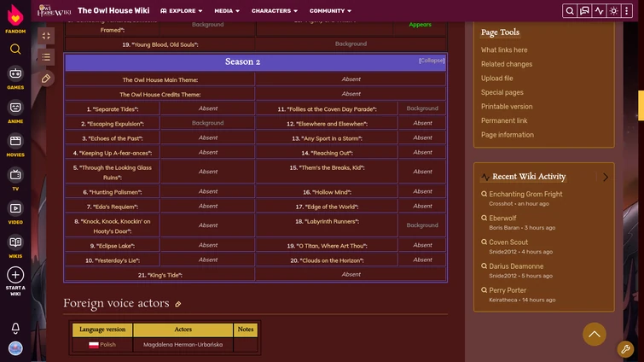Open the table of contents list icon
The height and width of the screenshot is (362, 644).
(46, 57)
